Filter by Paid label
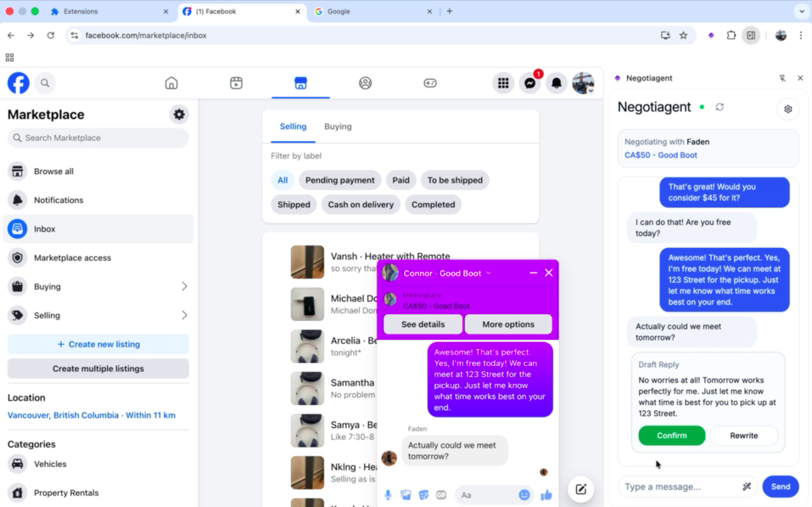Viewport: 812px width, 507px height. pyautogui.click(x=400, y=180)
